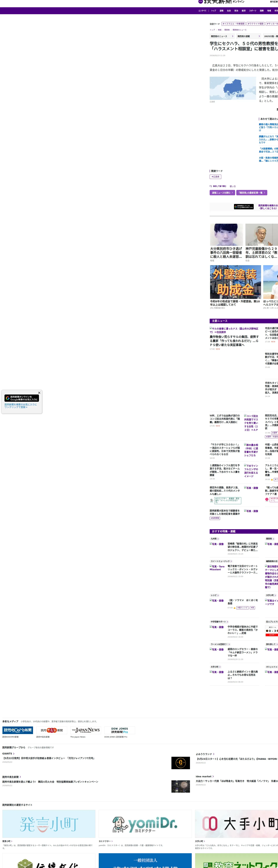
Task: Click 「関西発」の最新記事一覧 button
Action: click(252, 193)
